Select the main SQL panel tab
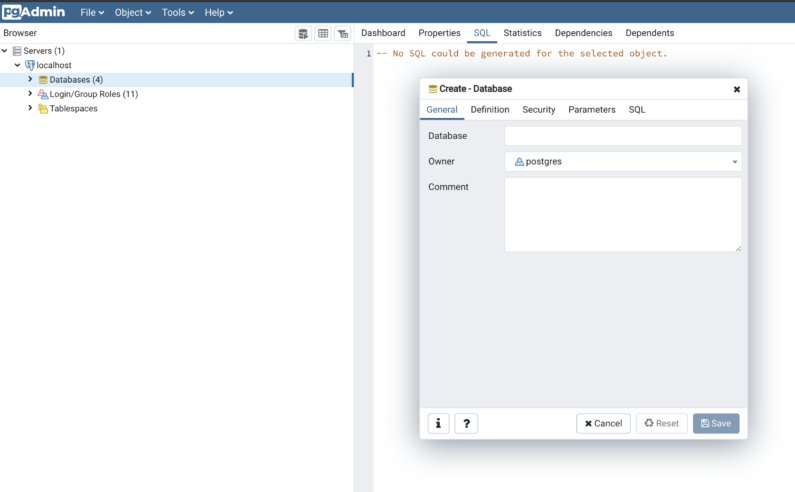 pyautogui.click(x=482, y=33)
